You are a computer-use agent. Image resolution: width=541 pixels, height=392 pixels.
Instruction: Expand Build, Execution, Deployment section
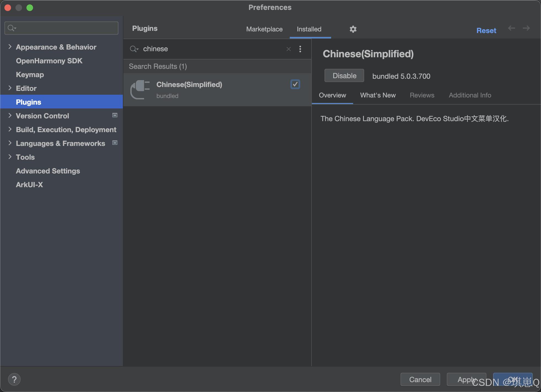pyautogui.click(x=10, y=129)
